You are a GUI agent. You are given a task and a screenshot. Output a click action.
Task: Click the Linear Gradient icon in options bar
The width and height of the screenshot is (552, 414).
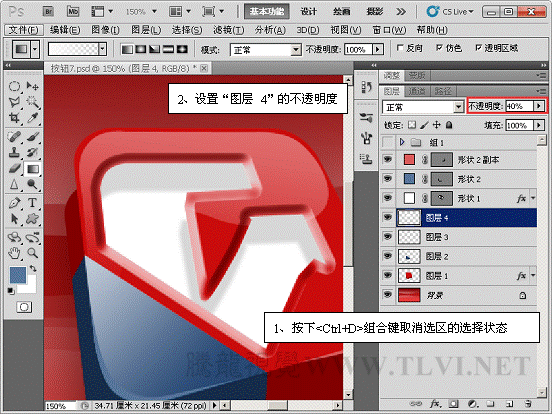[x=127, y=49]
